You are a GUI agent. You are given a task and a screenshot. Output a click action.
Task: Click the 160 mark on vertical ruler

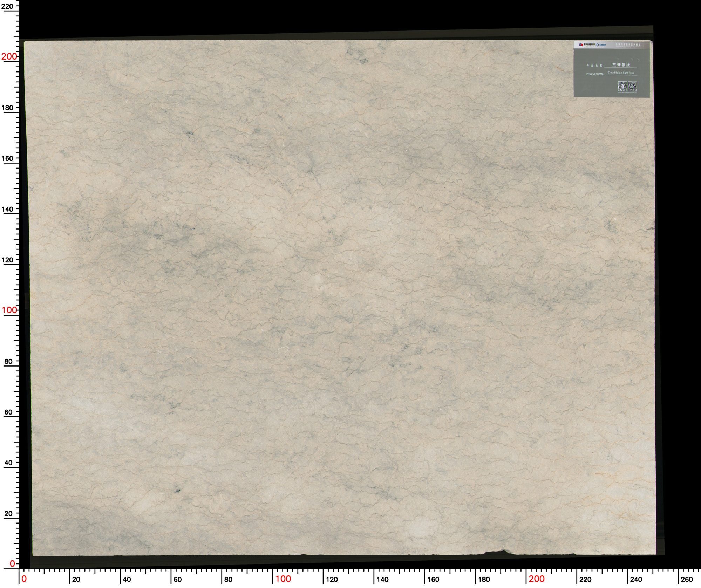pos(7,158)
